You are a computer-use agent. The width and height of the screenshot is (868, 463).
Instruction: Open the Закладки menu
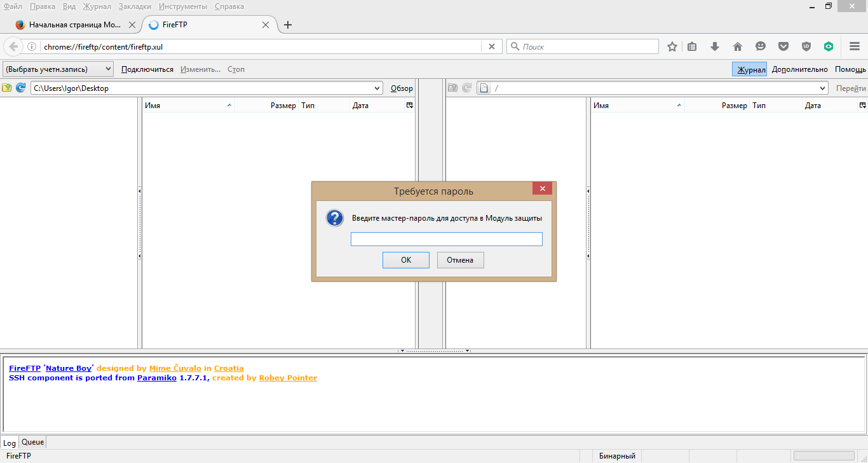[x=135, y=6]
